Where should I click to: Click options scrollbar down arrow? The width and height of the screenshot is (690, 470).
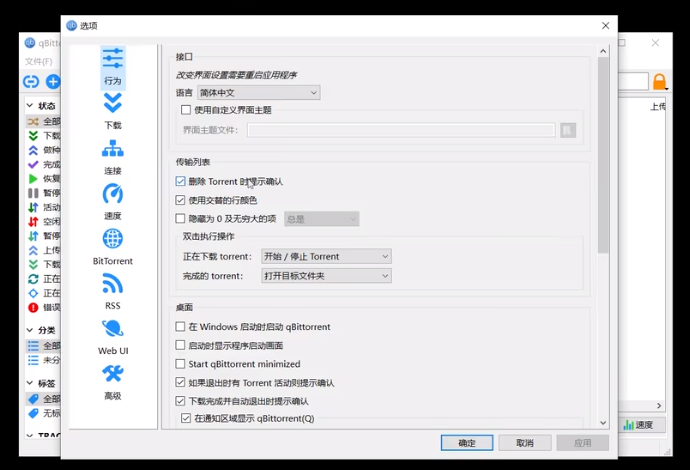pos(603,423)
